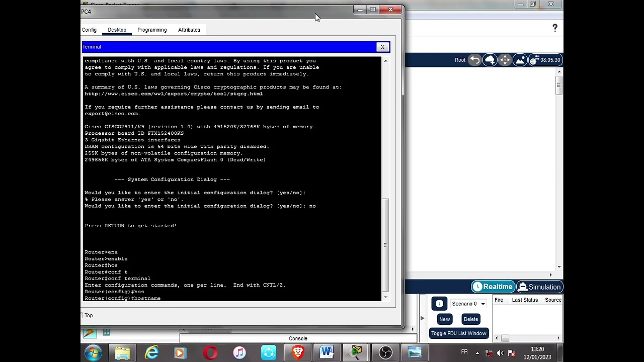Click the picture viewer taskbar icon
Screen dimensions: 644x362
(x=415, y=353)
